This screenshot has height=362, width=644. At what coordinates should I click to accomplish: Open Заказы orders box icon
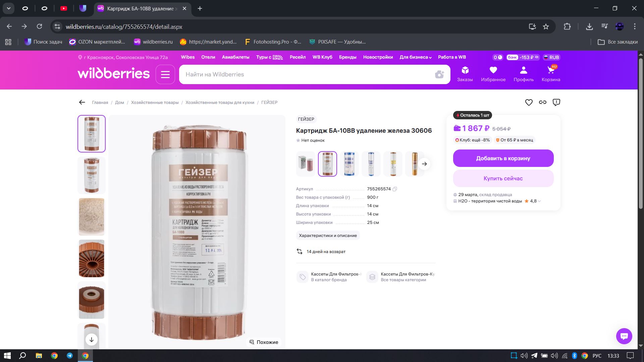465,74
